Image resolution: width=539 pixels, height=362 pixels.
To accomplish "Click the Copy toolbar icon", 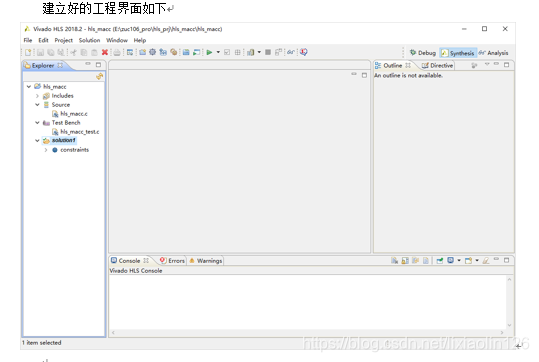I will tap(84, 52).
